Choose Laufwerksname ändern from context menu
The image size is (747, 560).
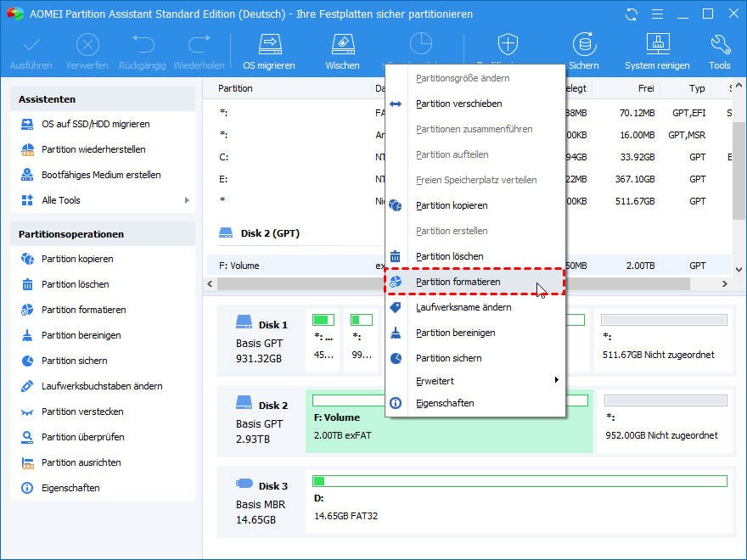click(x=475, y=308)
